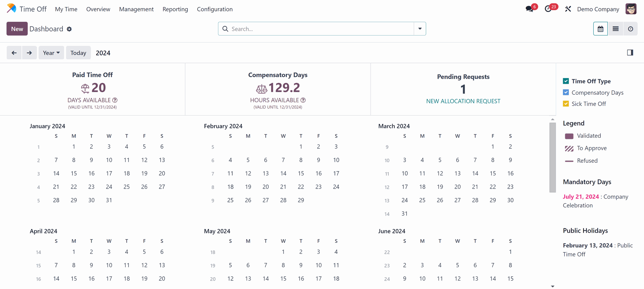Open New Allocation Request link
The height and width of the screenshot is (289, 644).
click(463, 101)
